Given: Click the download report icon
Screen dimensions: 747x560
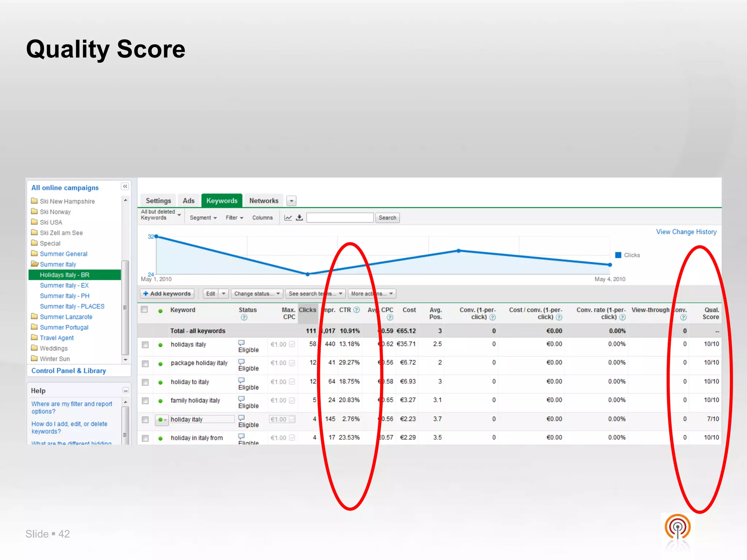Looking at the screenshot, I should (299, 218).
